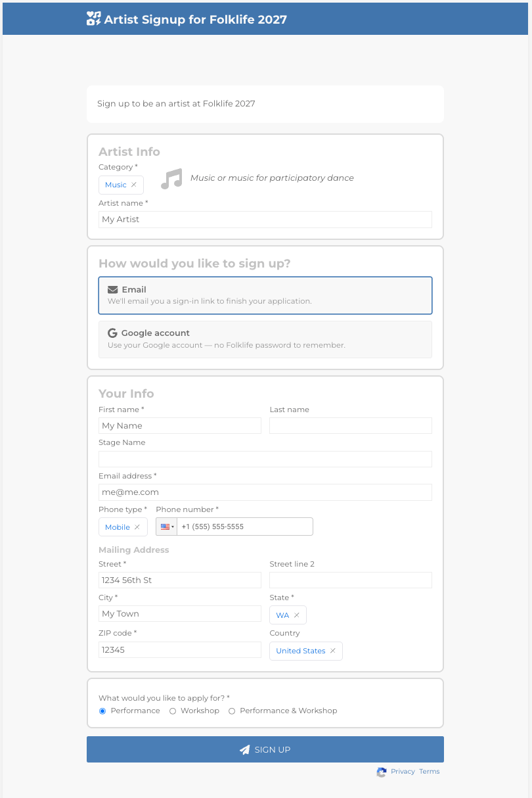Focus the Phone number field
Screen dimensions: 532x798
245,527
